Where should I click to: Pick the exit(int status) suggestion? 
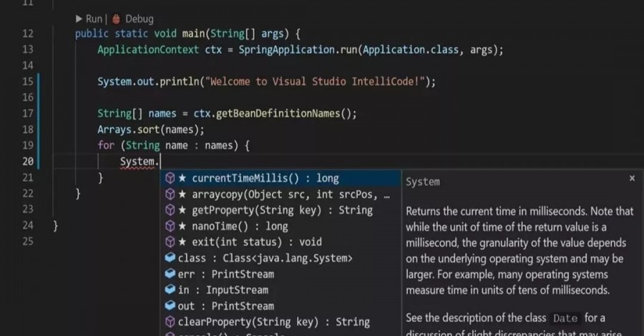tap(280, 242)
